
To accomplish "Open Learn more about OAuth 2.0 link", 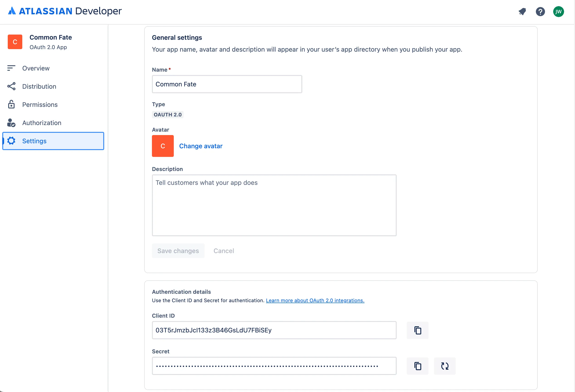I will pos(315,300).
